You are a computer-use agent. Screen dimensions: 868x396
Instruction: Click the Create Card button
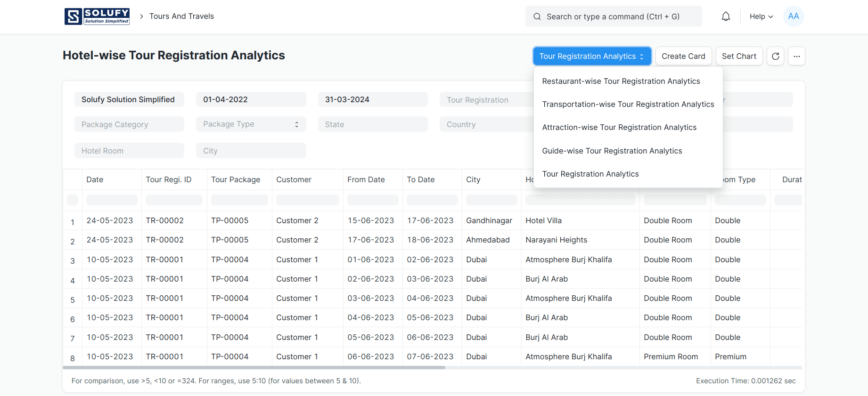(683, 56)
